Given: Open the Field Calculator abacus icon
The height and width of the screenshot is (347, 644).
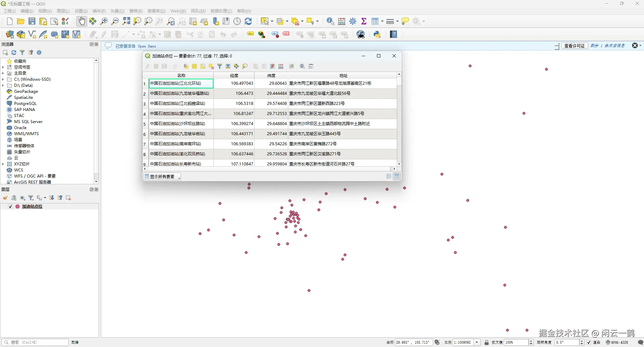Looking at the screenshot, I should 342,21.
